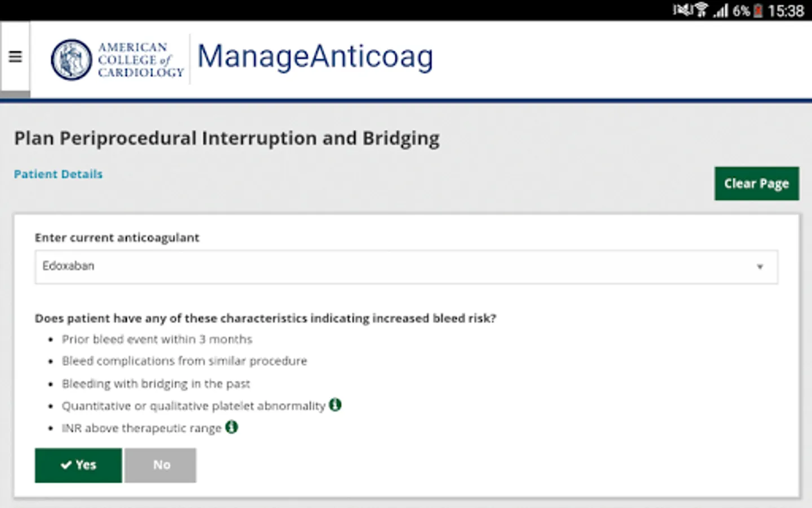Open info icon beside platelet abnormality
812x508 pixels.
tap(336, 405)
